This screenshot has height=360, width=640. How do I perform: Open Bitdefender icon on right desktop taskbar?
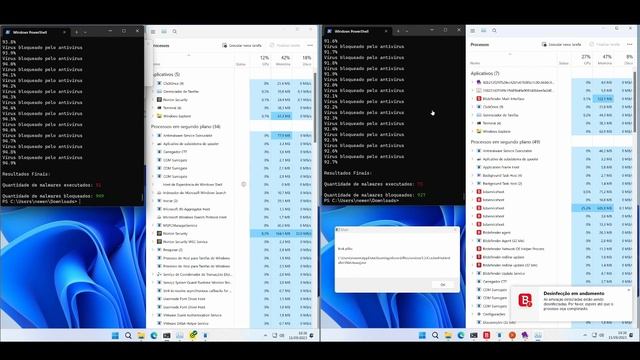click(x=487, y=336)
